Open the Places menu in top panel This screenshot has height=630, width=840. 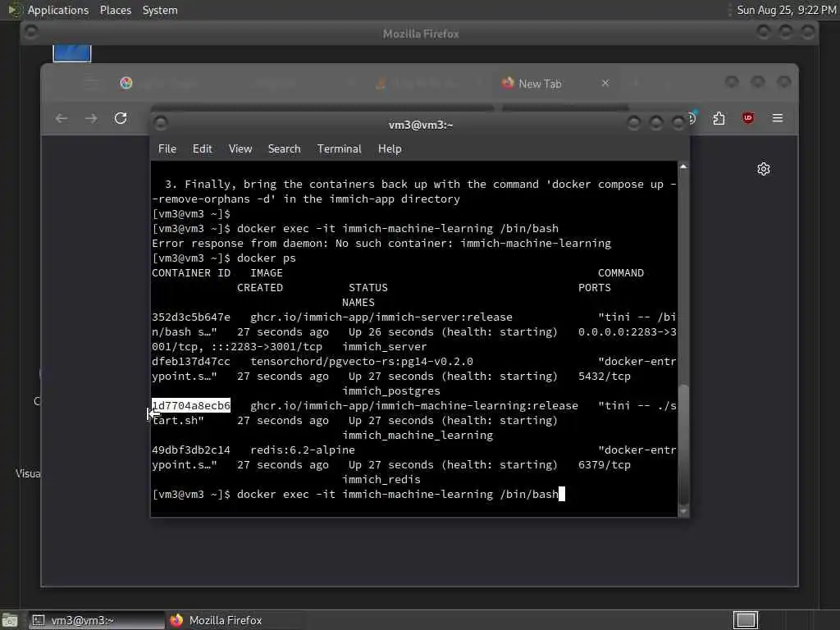click(x=115, y=10)
